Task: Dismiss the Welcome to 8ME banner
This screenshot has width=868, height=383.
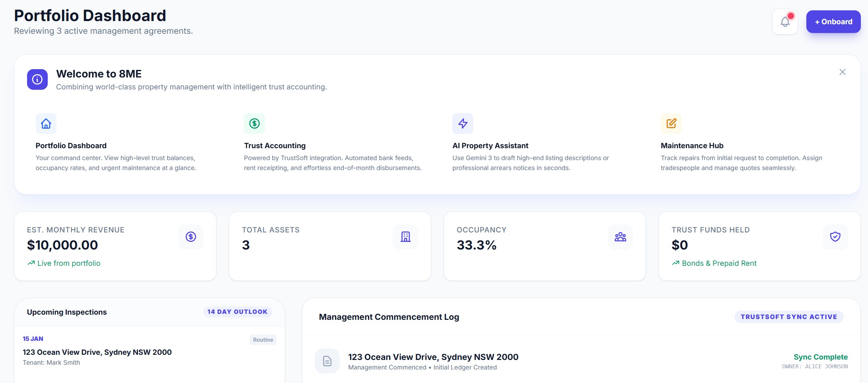Action: pos(843,72)
